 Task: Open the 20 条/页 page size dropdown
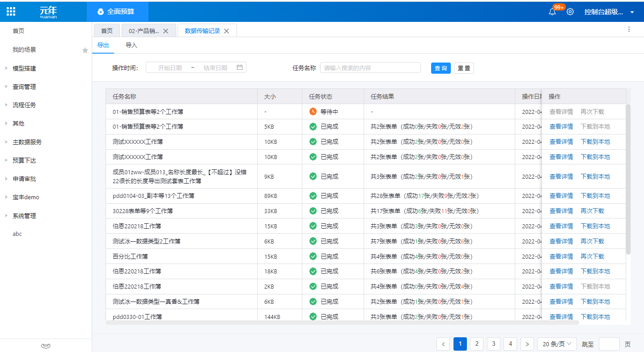pos(557,344)
